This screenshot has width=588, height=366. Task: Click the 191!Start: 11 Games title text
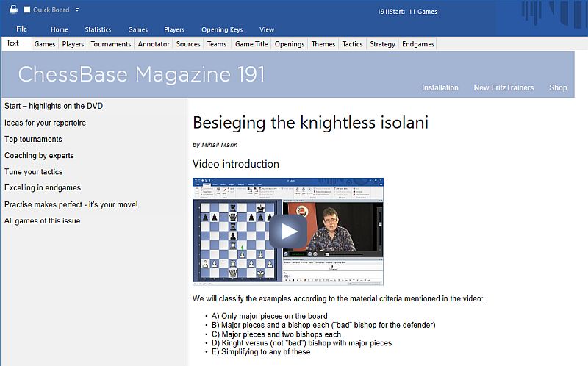407,12
